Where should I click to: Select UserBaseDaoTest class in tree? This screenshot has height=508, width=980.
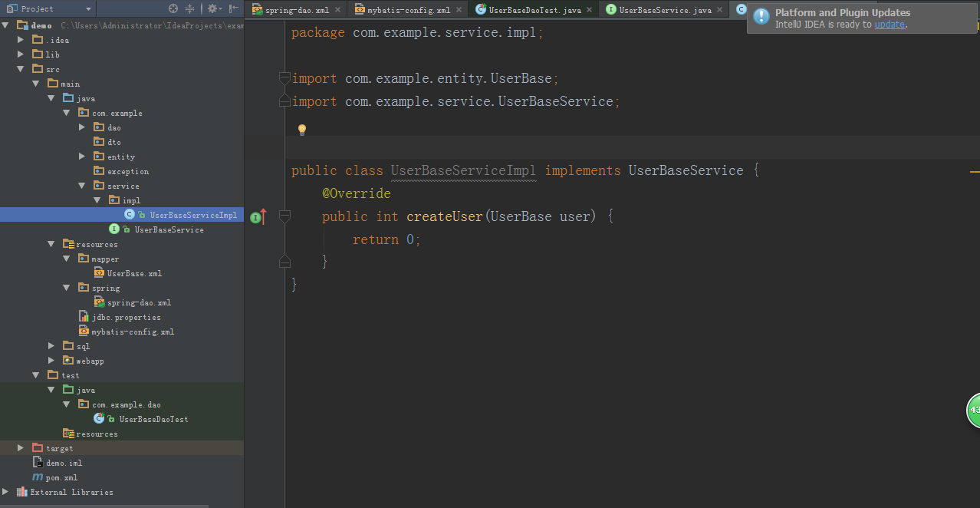[153, 419]
